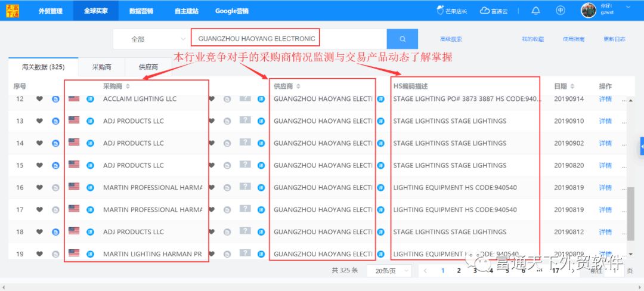Open 详情 for row 16
644x291 pixels.
(x=605, y=188)
